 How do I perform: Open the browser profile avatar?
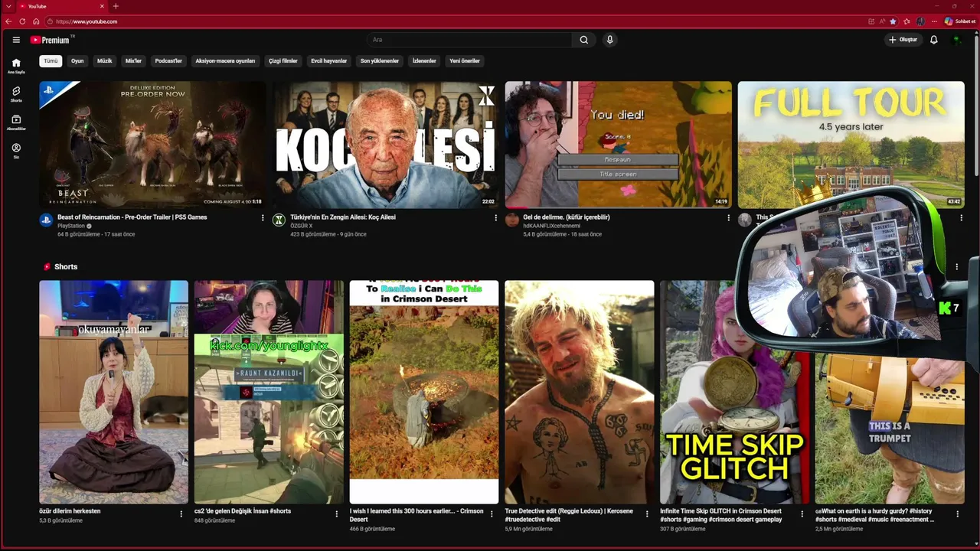(x=920, y=21)
